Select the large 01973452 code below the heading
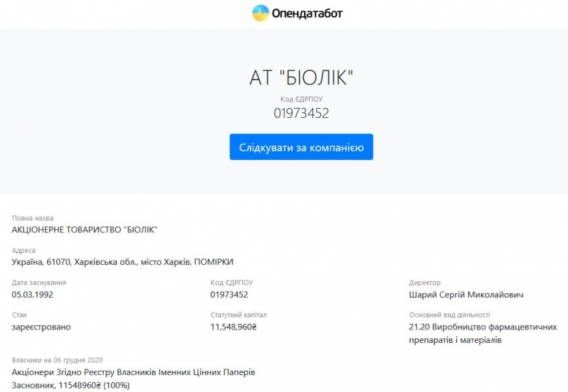Viewport: 568px width, 392px height. click(x=301, y=112)
